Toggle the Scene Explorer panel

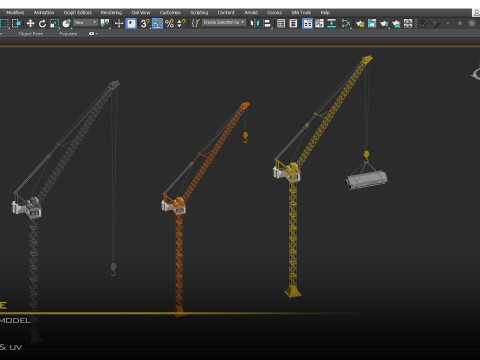click(281, 23)
